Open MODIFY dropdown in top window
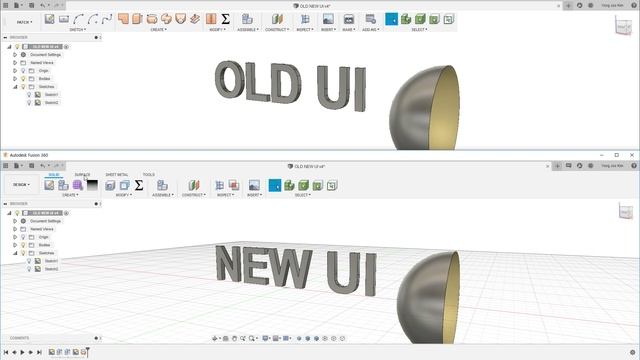The image size is (640, 360). point(218,29)
